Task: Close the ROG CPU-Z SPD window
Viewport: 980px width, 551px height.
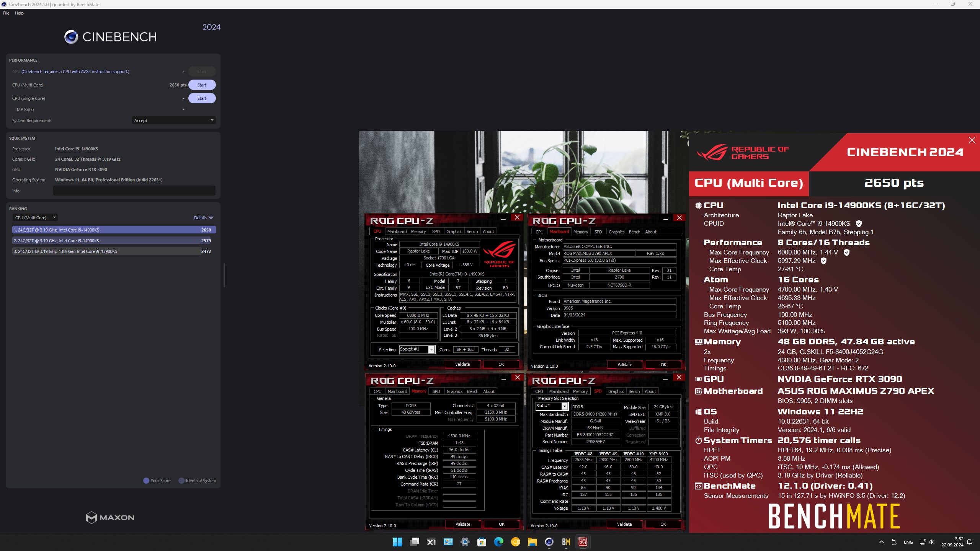Action: [679, 378]
